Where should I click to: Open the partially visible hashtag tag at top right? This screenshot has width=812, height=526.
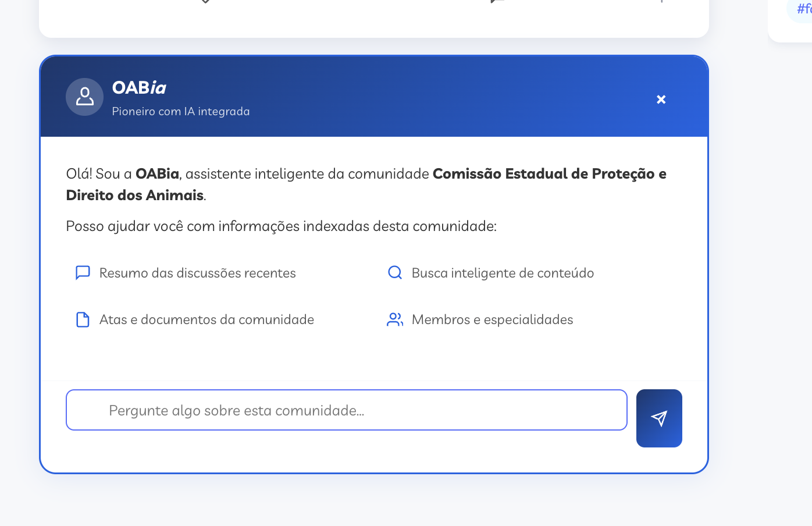(x=803, y=9)
